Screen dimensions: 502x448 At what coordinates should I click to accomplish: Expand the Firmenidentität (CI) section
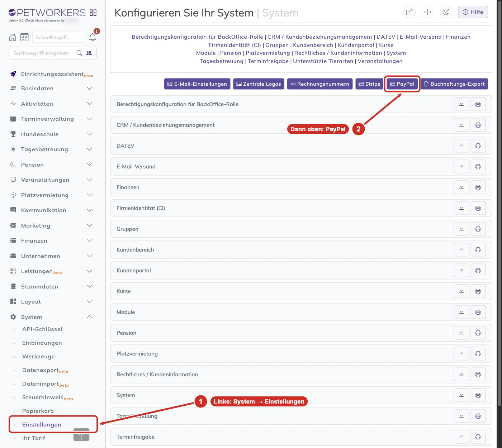pos(461,208)
